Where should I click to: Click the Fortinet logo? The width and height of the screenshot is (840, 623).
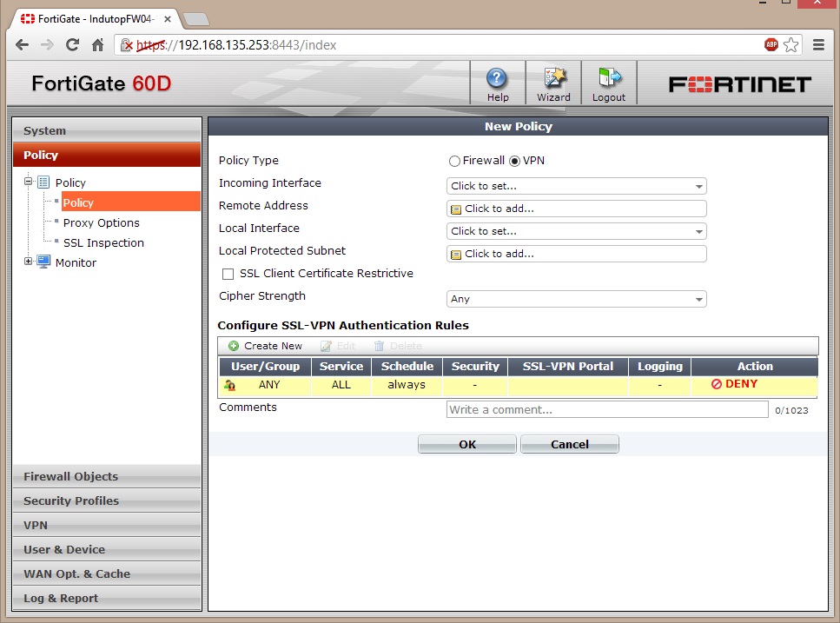click(739, 84)
